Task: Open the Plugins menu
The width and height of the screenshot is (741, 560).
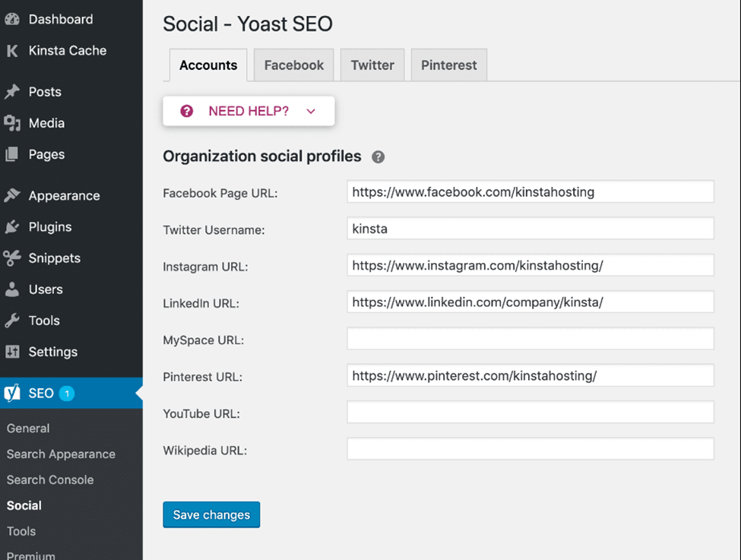Action: point(71,227)
